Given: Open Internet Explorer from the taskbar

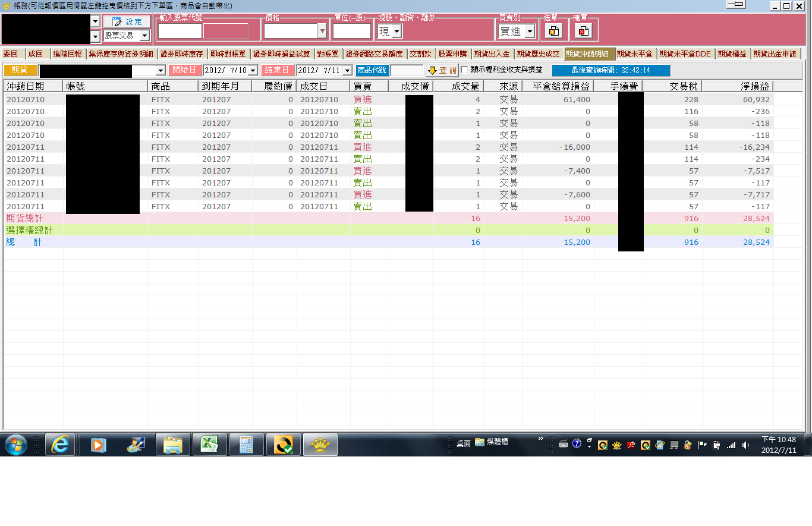Looking at the screenshot, I should (x=61, y=445).
